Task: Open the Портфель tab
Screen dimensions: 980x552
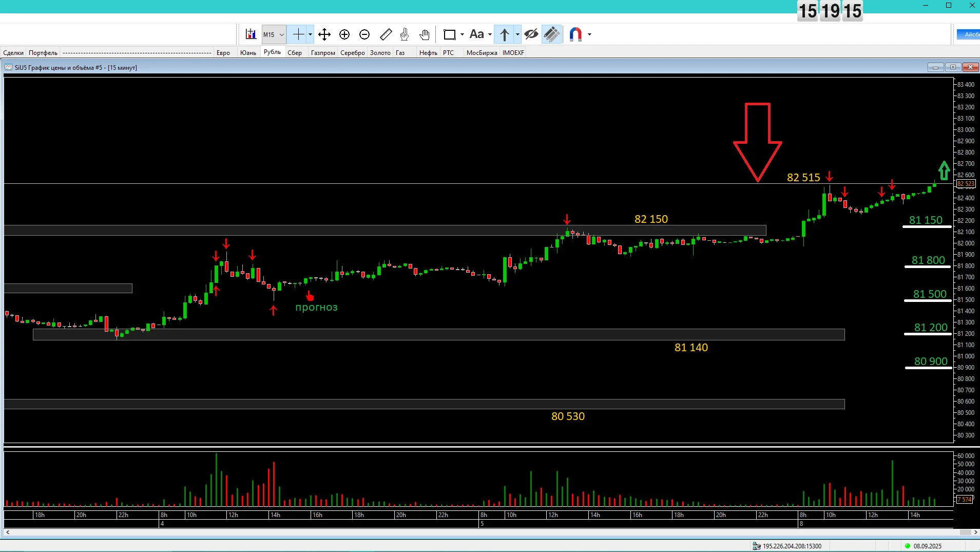Action: (x=43, y=53)
